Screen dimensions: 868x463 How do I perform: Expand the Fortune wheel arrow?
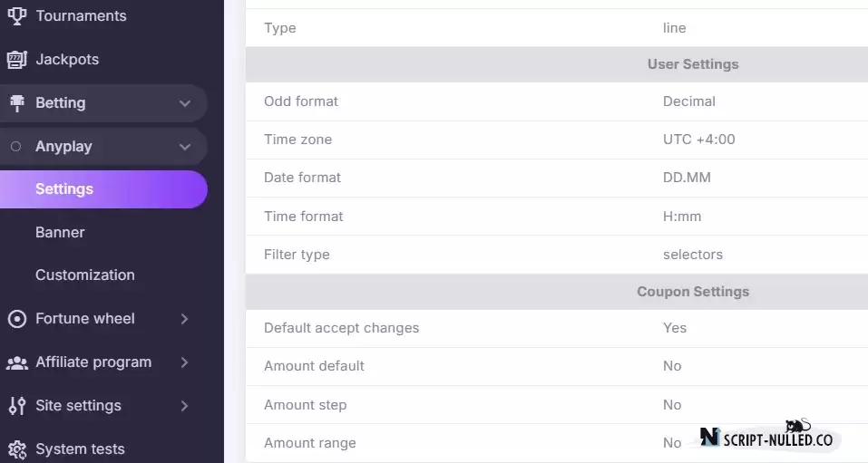[x=184, y=319]
